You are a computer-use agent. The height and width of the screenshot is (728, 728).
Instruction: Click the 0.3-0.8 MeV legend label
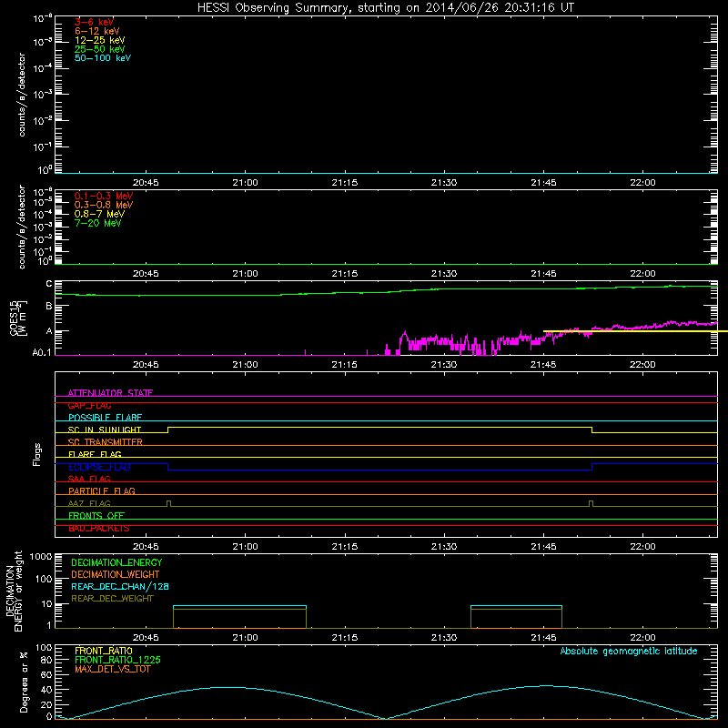[x=104, y=205]
